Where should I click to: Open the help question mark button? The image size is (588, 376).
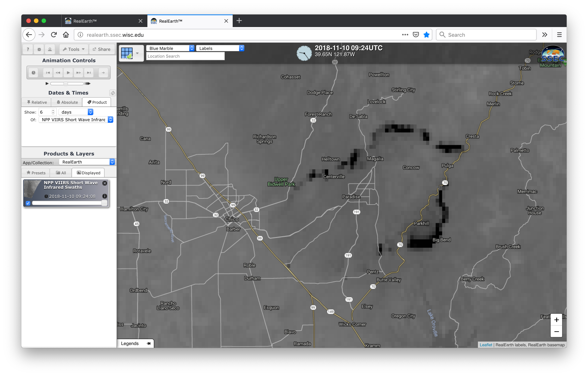pos(28,49)
